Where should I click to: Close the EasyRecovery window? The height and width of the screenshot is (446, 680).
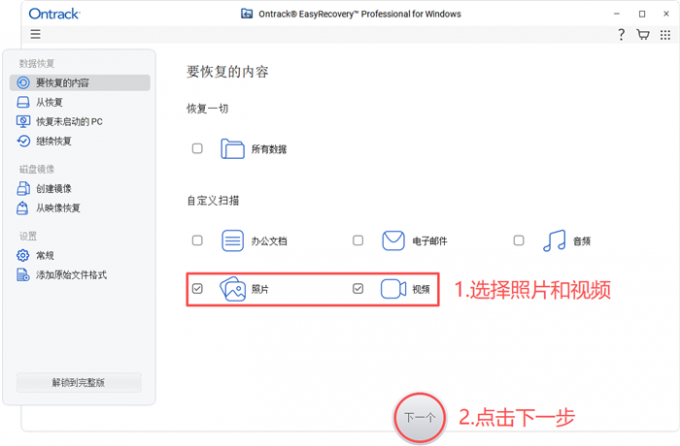coord(666,14)
